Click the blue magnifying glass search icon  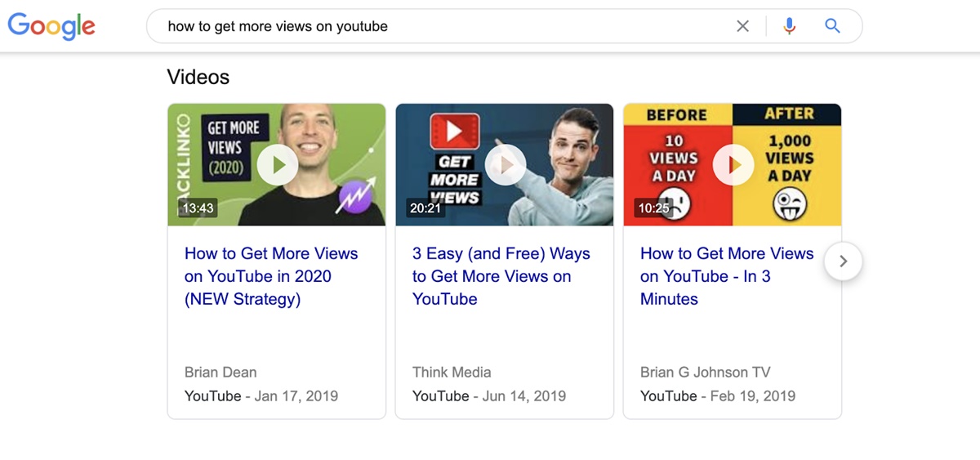(x=832, y=26)
